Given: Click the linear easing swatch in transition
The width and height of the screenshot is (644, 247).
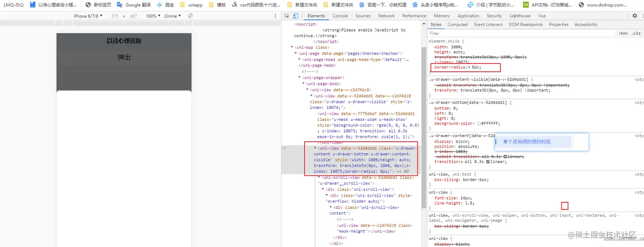Looking at the screenshot, I should tap(488, 162).
